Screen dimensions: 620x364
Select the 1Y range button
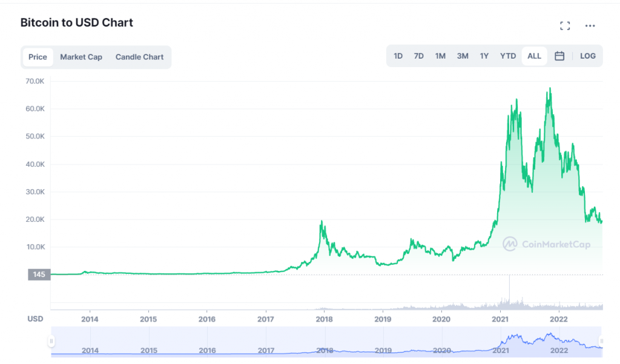click(x=484, y=56)
